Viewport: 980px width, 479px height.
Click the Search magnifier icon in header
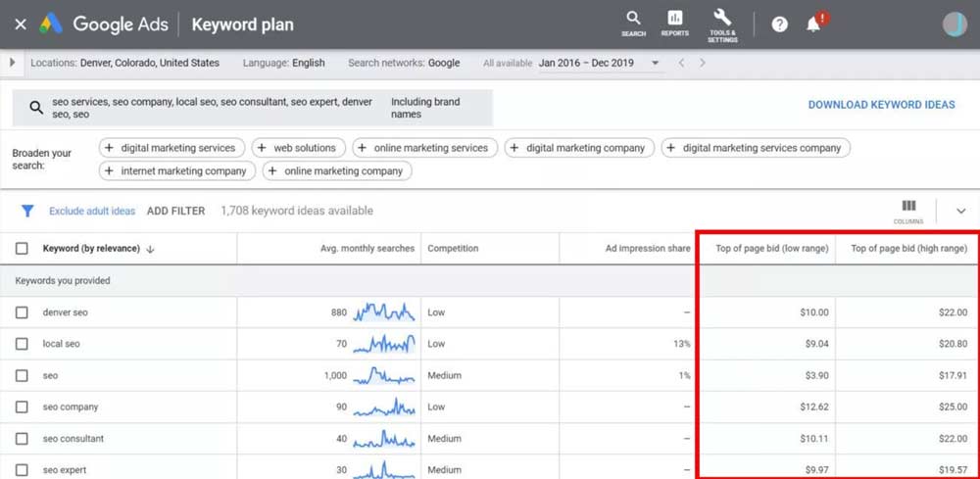tap(633, 22)
